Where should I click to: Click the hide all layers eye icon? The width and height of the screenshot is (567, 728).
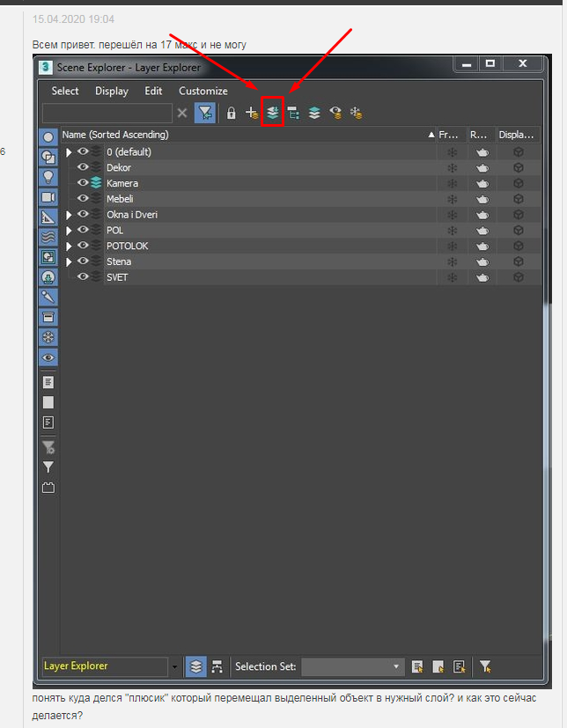[x=335, y=113]
